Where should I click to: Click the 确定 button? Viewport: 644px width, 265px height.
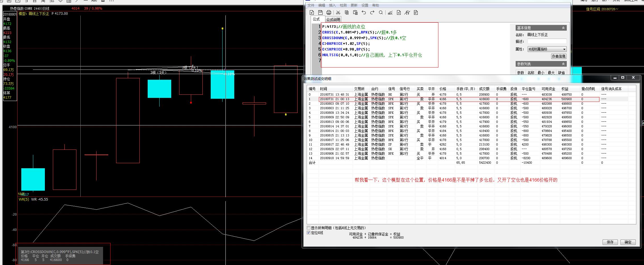[628, 242]
